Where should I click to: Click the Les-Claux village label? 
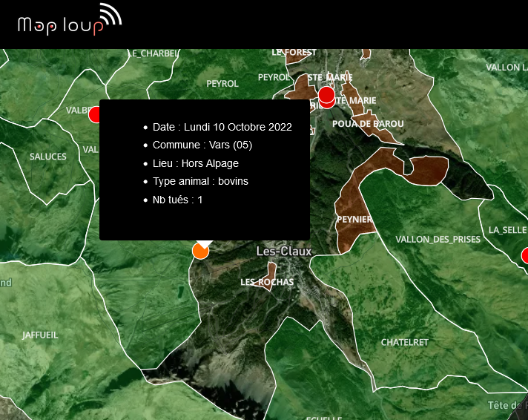[x=283, y=252]
